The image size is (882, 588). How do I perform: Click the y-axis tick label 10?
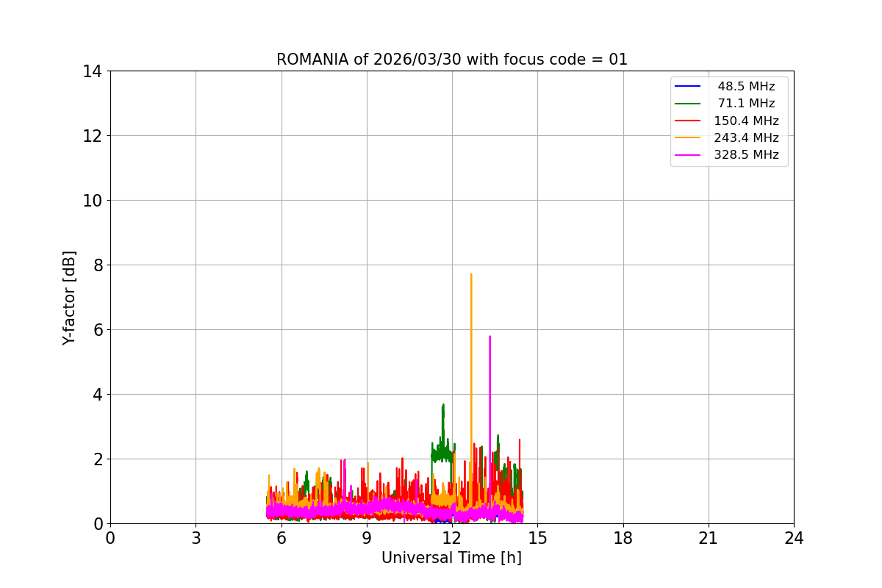point(93,201)
